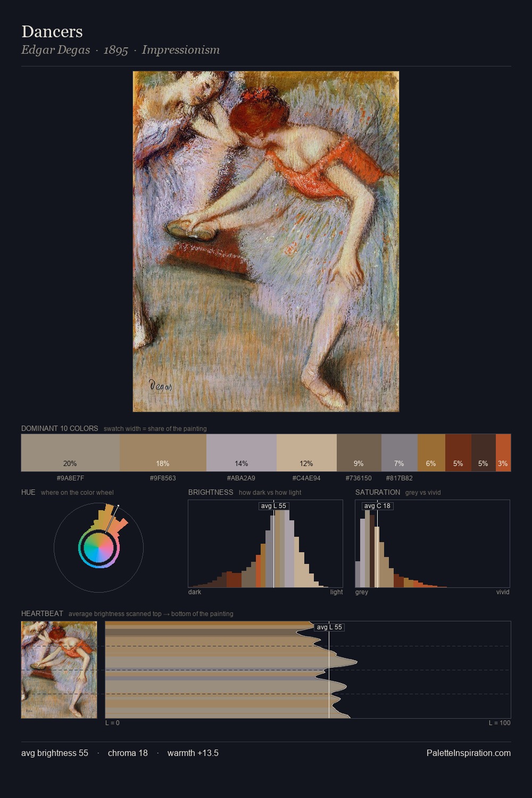
Task: Click the 14% swatch #ABA2A9
Action: (x=242, y=453)
